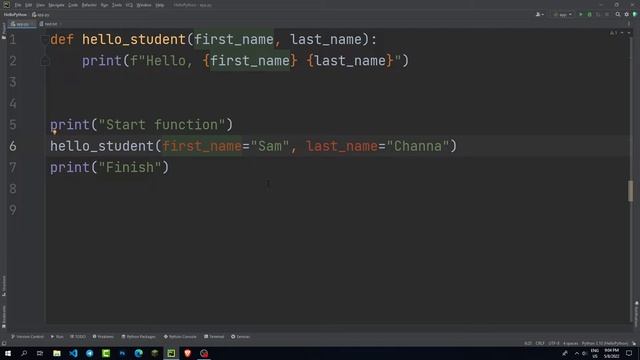Open the Window menu
This screenshot has height=360, width=640.
(144, 5)
